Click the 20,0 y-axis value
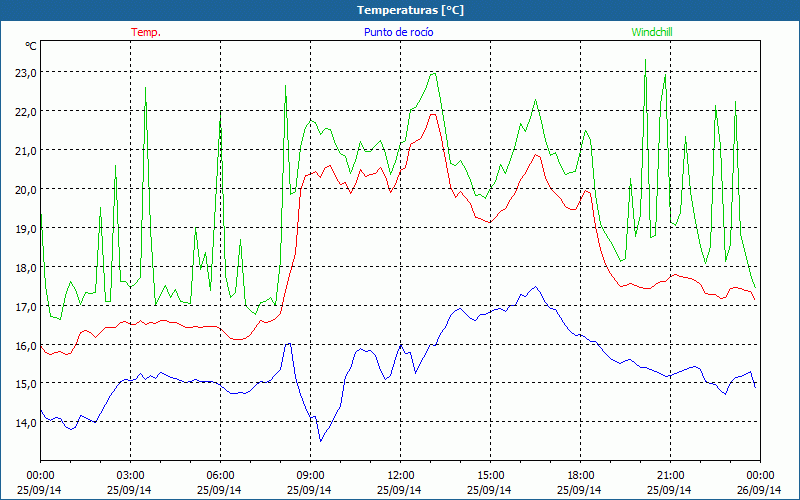The width and height of the screenshot is (800, 500). [x=26, y=189]
